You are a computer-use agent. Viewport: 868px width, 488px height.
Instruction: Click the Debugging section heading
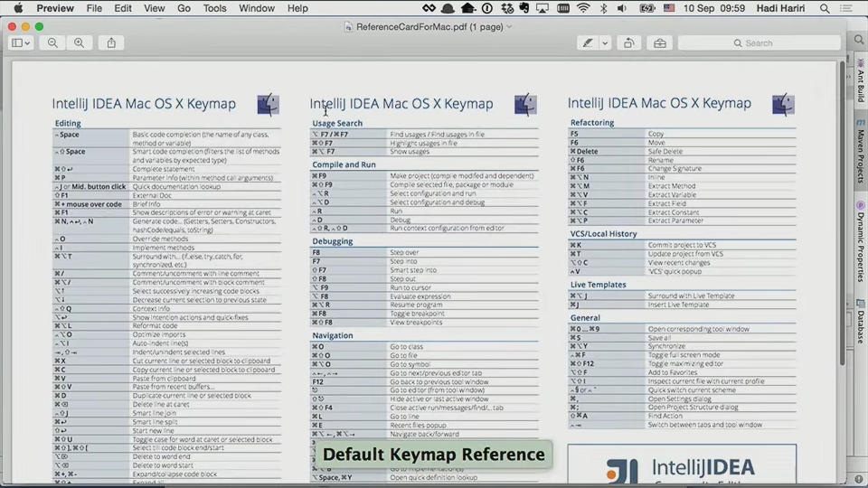(332, 240)
